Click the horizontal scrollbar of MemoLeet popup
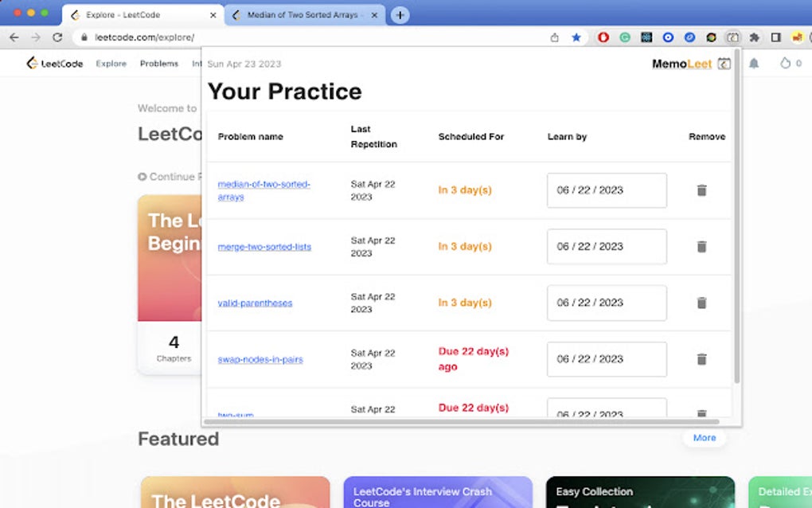Screen dimensions: 812x508 pos(461,421)
